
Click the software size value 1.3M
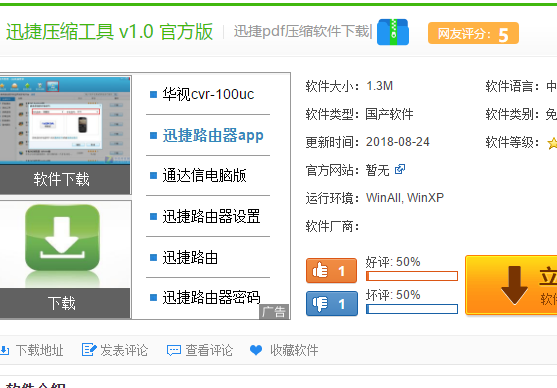pyautogui.click(x=379, y=86)
